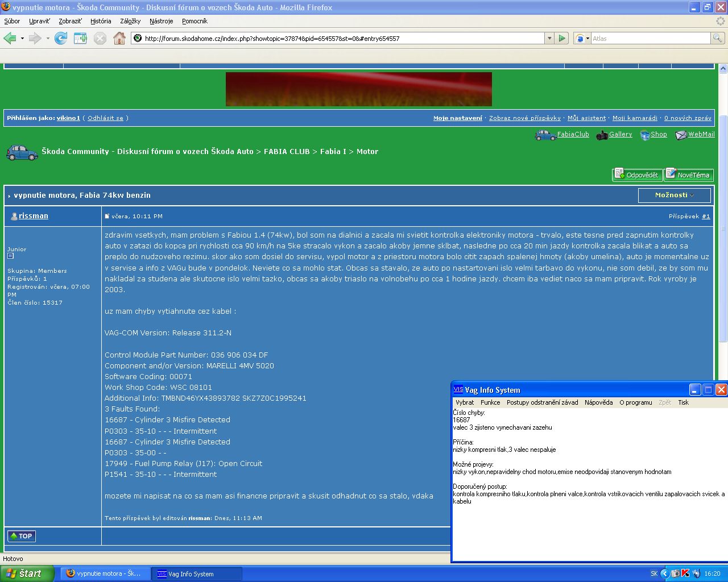728x582 pixels.
Task: Open Moje nastavení link
Action: (458, 118)
